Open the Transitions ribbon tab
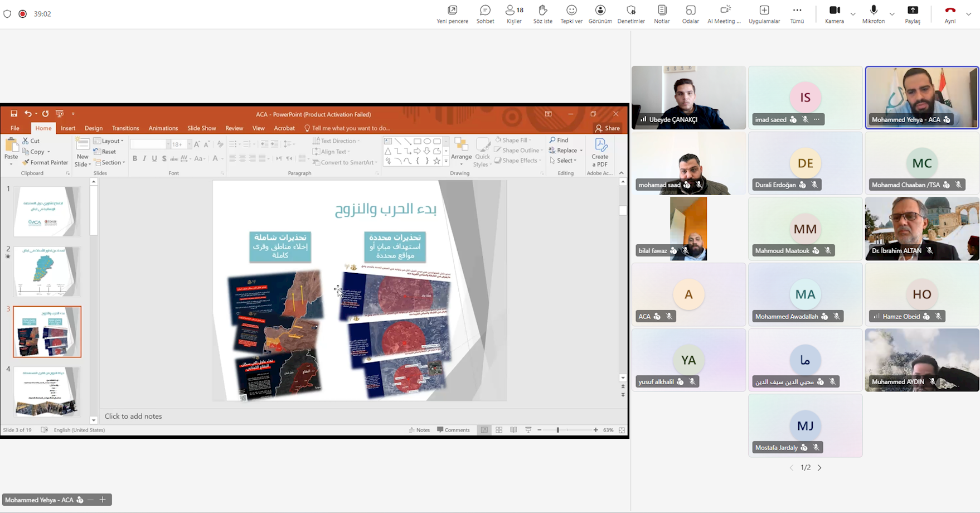 click(x=125, y=128)
